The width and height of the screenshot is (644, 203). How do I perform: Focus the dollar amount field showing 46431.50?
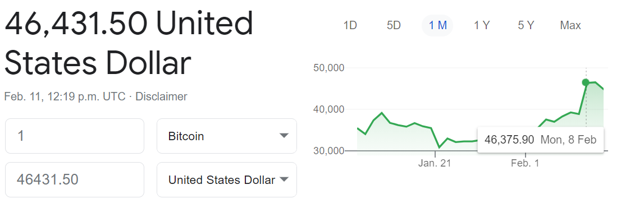[74, 179]
